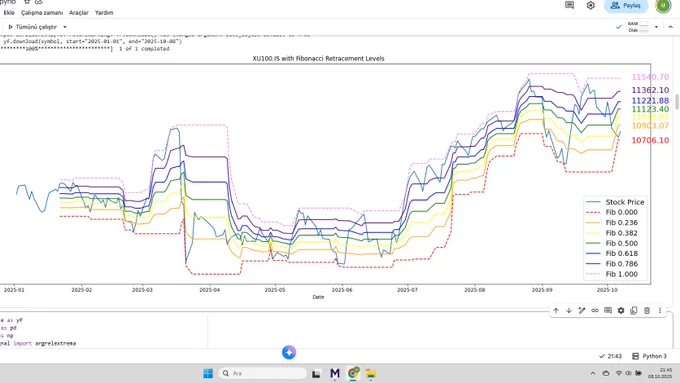This screenshot has height=383, width=680.
Task: Click the Python 3 runtime indicator
Action: coord(649,356)
